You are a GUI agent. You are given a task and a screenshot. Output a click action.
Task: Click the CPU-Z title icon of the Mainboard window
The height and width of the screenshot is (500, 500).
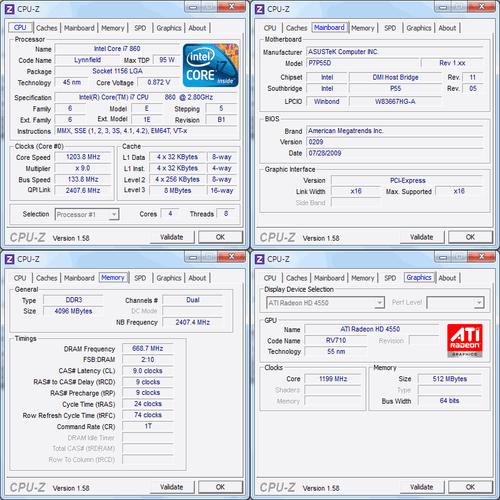click(260, 9)
